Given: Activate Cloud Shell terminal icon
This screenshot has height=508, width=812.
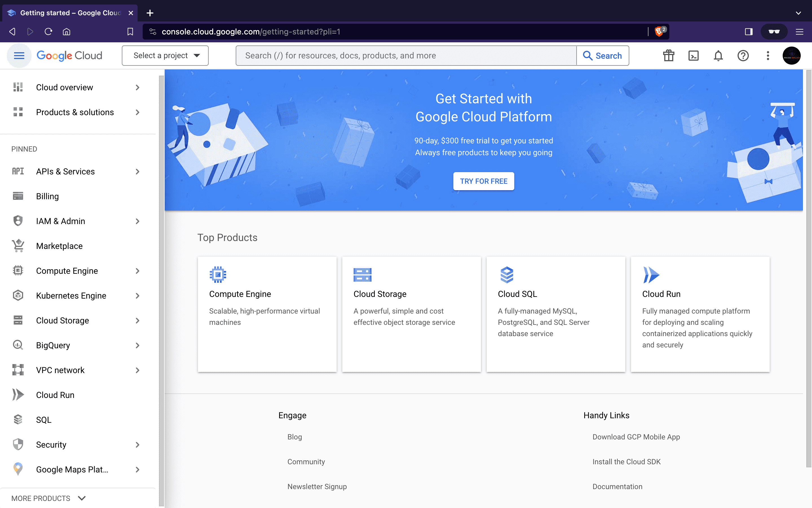Looking at the screenshot, I should pos(693,55).
